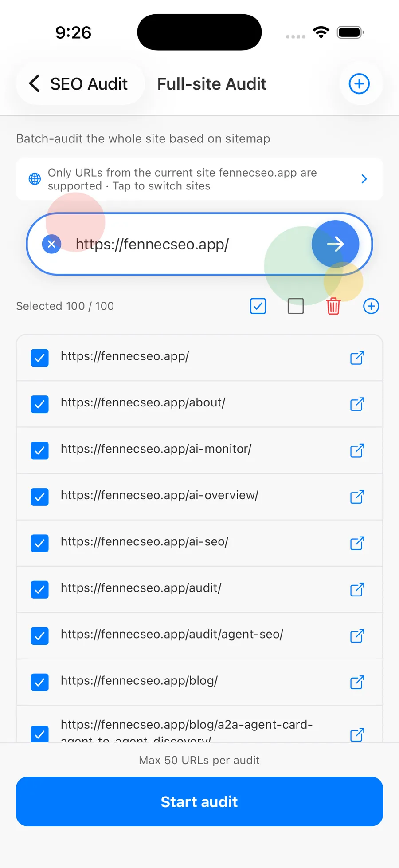Toggle the /blog/ URL checkbox

(40, 683)
